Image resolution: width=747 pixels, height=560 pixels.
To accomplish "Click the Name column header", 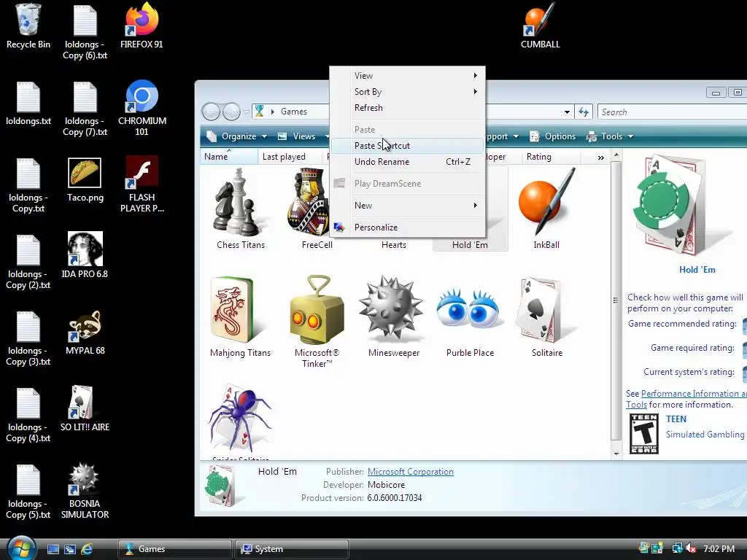I will pos(228,157).
